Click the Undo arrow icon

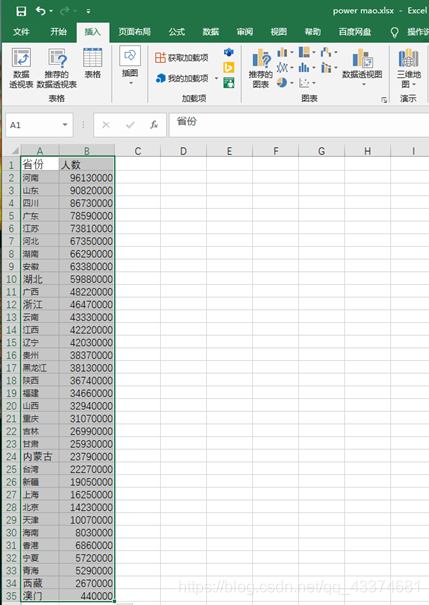coord(41,11)
